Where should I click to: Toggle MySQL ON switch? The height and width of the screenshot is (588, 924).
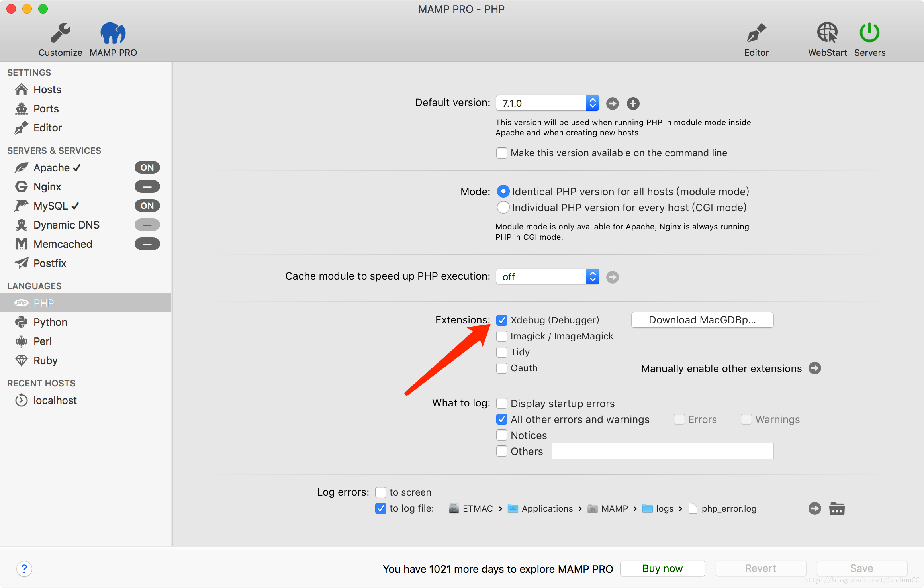coord(147,206)
